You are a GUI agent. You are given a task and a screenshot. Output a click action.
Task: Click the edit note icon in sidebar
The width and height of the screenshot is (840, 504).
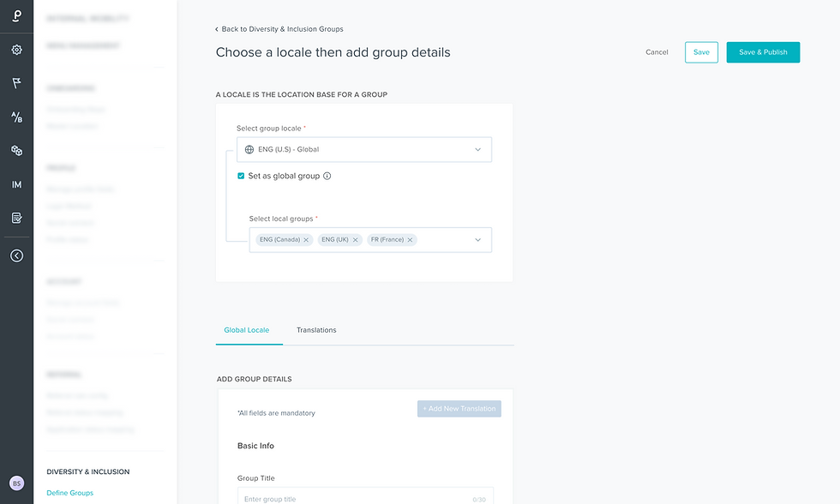tap(16, 218)
